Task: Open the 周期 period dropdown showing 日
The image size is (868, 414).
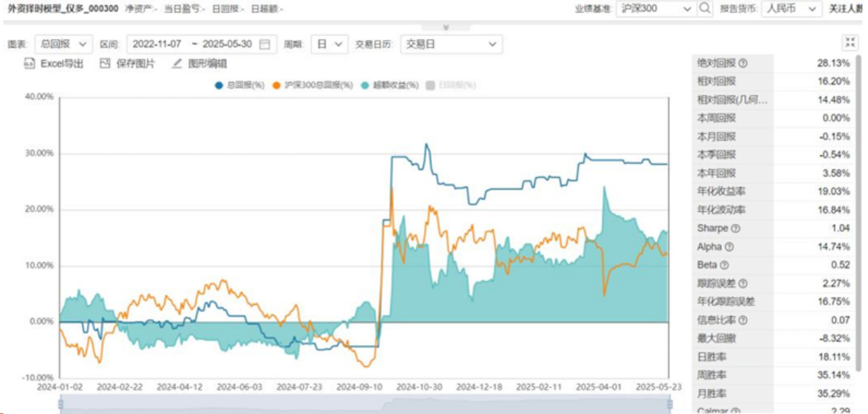Action: coord(330,44)
